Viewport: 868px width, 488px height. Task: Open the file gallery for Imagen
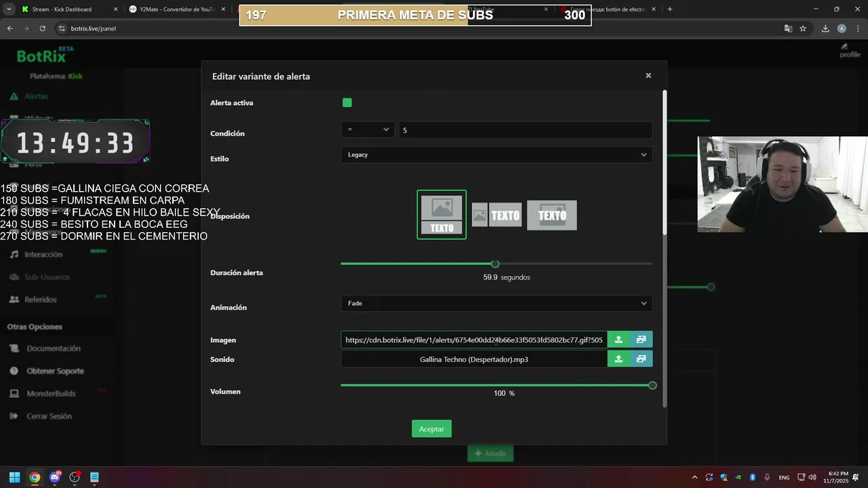(x=642, y=340)
